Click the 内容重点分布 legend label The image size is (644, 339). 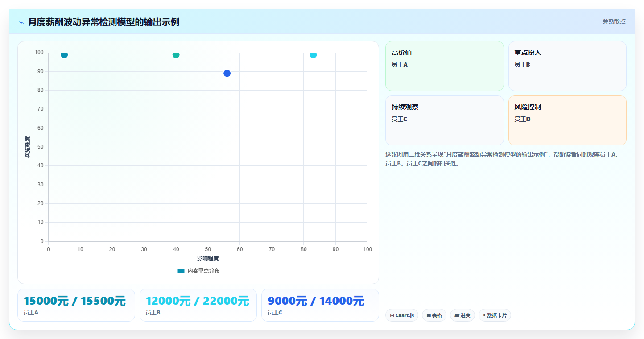pyautogui.click(x=203, y=271)
